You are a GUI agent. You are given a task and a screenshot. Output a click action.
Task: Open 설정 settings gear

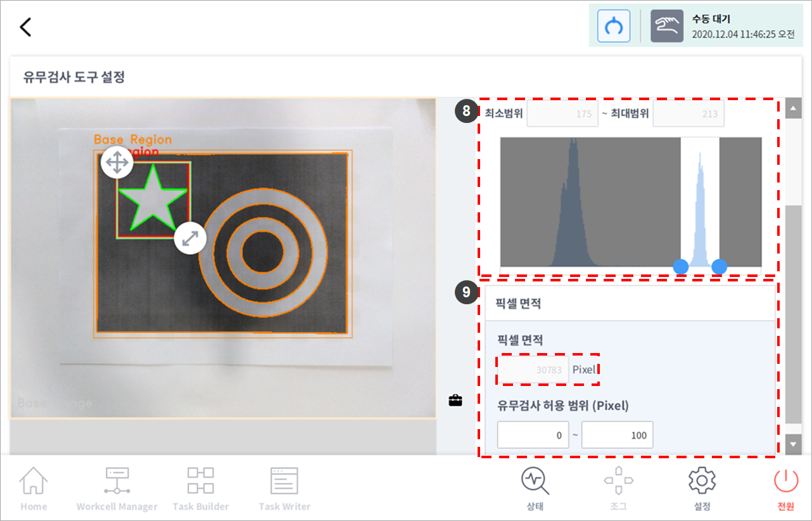click(702, 489)
